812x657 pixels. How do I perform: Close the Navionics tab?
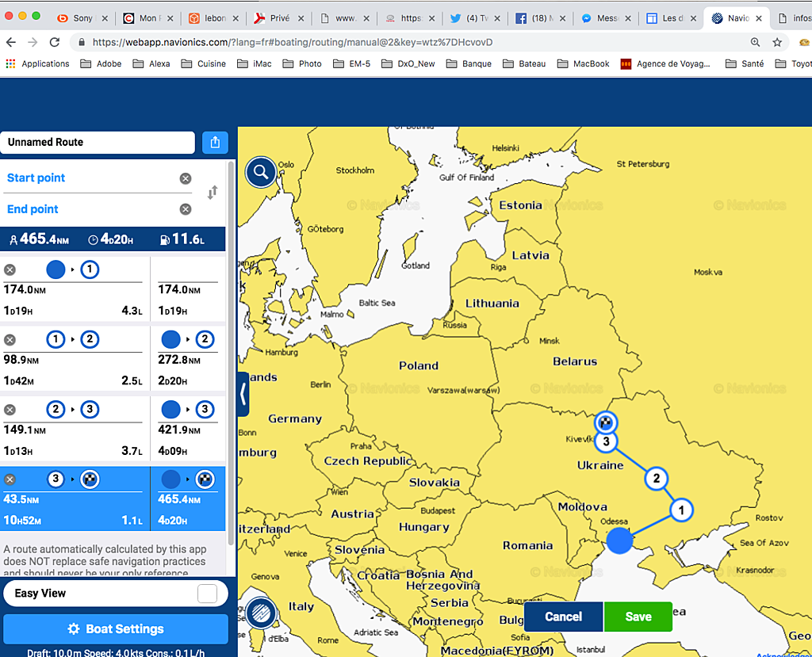759,18
